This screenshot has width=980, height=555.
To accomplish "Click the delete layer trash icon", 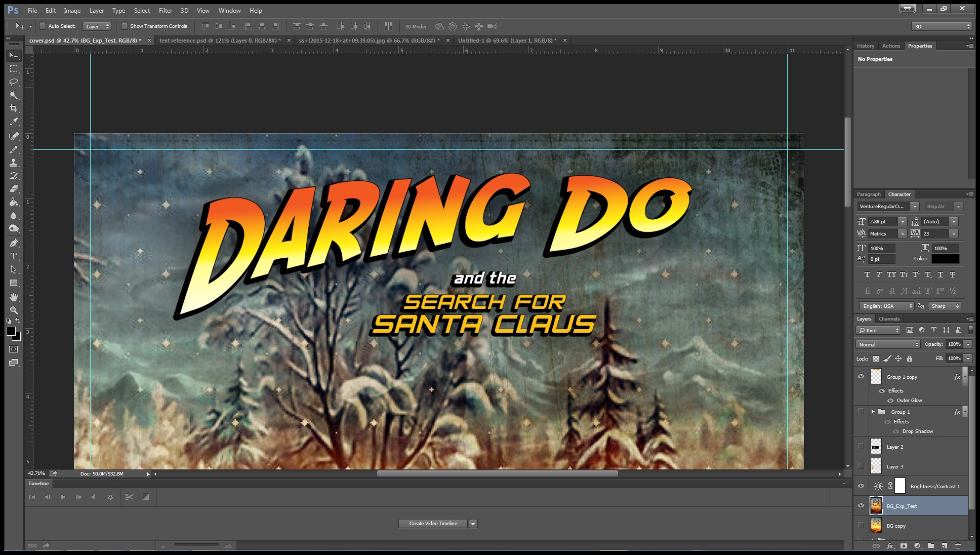I will pos(958,546).
